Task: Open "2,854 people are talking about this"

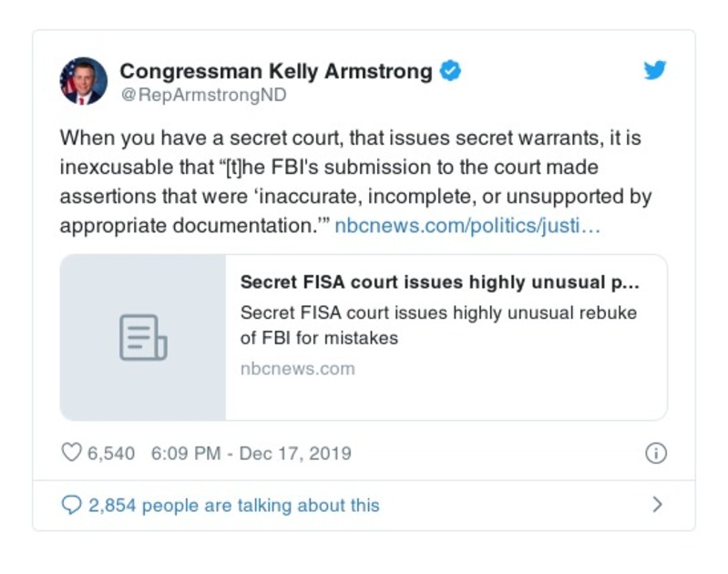Action: click(233, 505)
